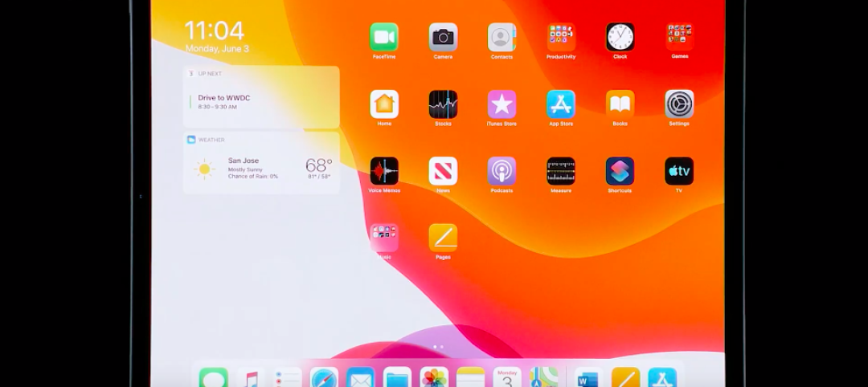This screenshot has width=868, height=387.
Task: Open Microsoft Word in the dock
Action: (588, 379)
